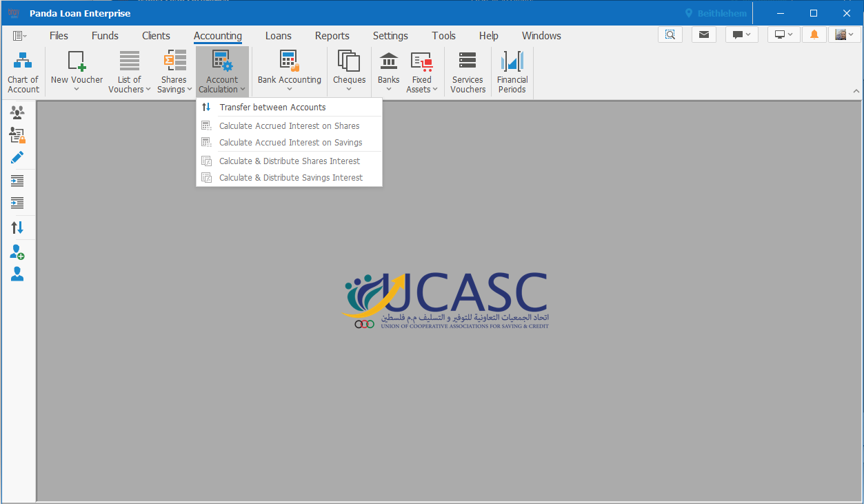Choose Calculate Accrued Interest on Shares
This screenshot has width=864, height=504.
coord(289,125)
